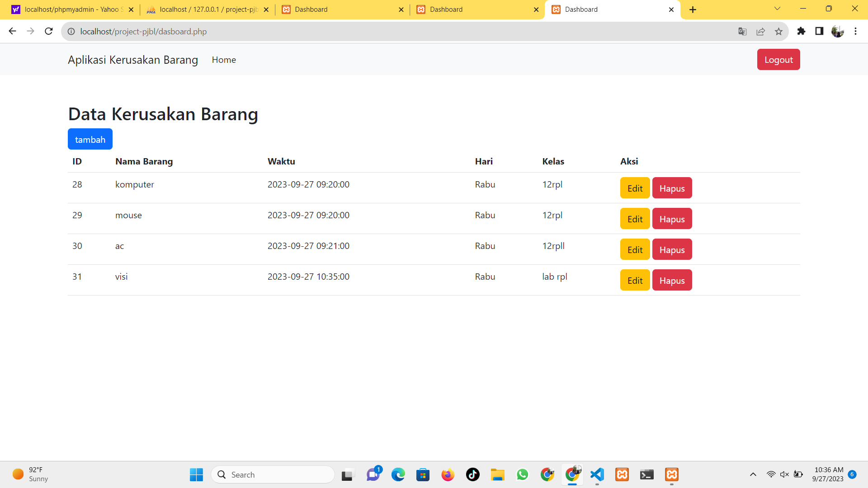Click the blue tambah button
Screen dimensions: 868x488
(x=90, y=139)
